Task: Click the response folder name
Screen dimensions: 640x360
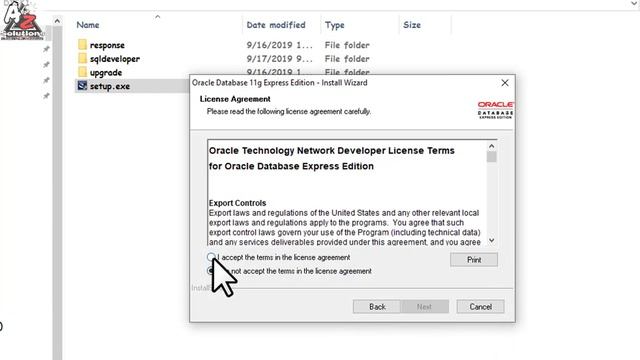Action: (x=107, y=45)
